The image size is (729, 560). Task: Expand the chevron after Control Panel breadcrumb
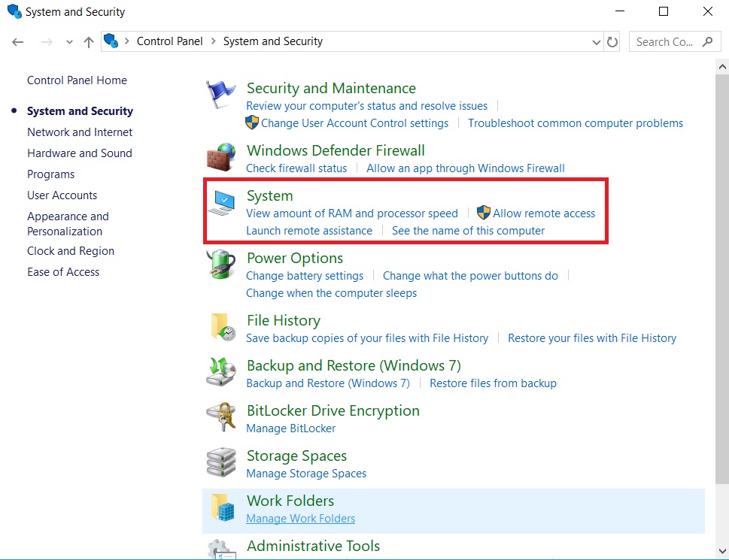214,41
